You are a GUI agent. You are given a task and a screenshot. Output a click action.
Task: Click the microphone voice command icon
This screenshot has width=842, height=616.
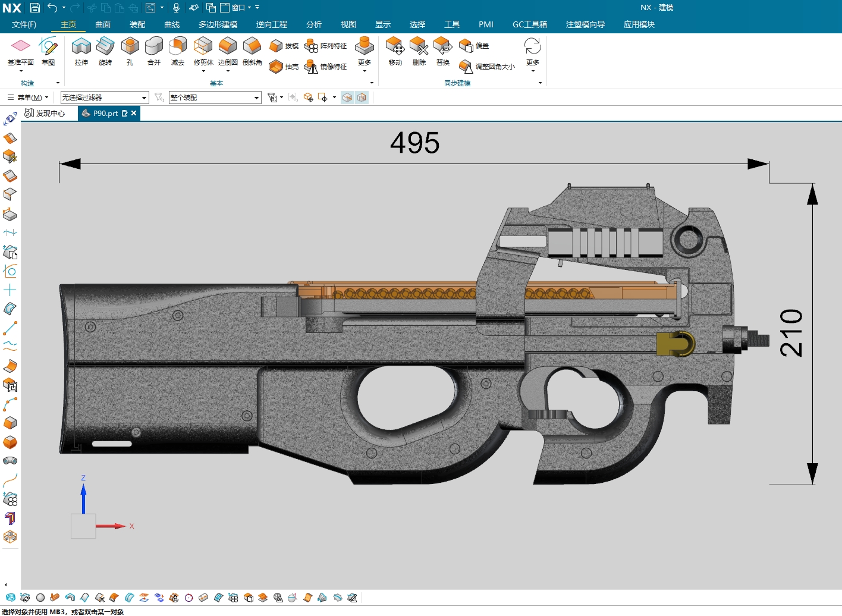point(176,8)
